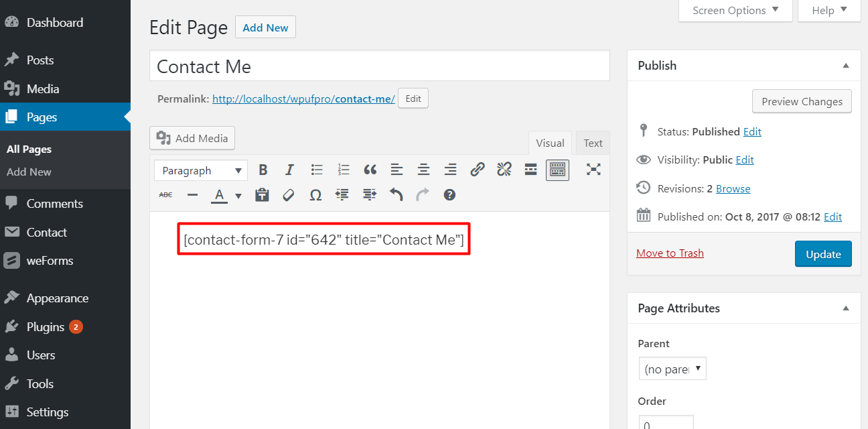The width and height of the screenshot is (868, 429).
Task: Insert special character omega icon
Action: (315, 195)
